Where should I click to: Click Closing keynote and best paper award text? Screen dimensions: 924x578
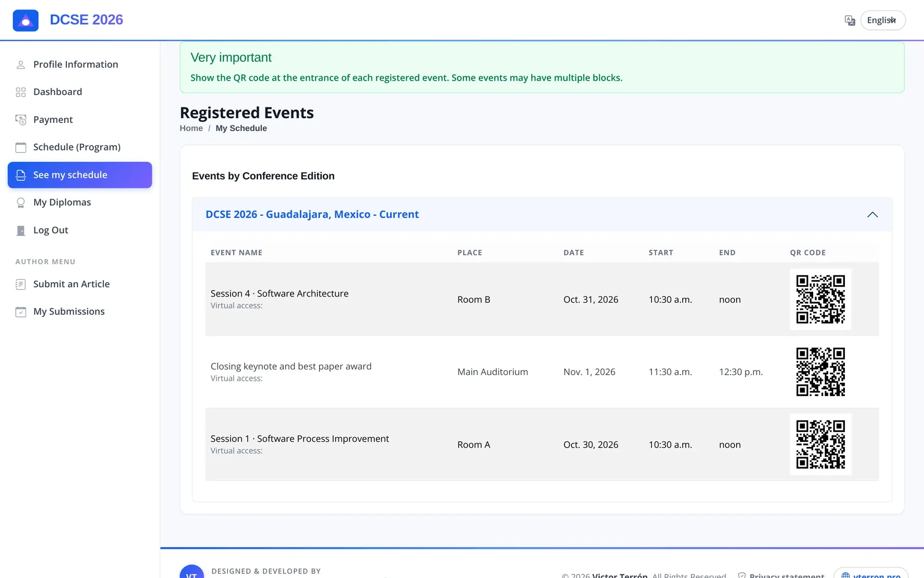pos(291,366)
